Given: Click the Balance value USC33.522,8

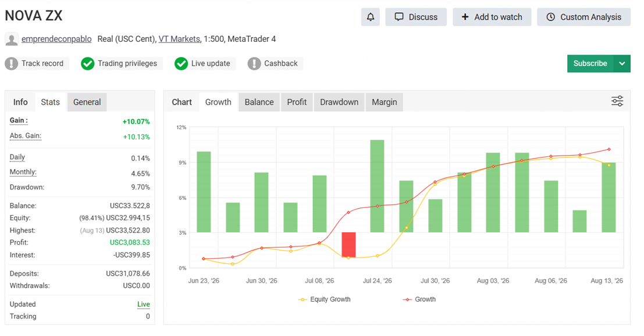Looking at the screenshot, I should coord(130,206).
